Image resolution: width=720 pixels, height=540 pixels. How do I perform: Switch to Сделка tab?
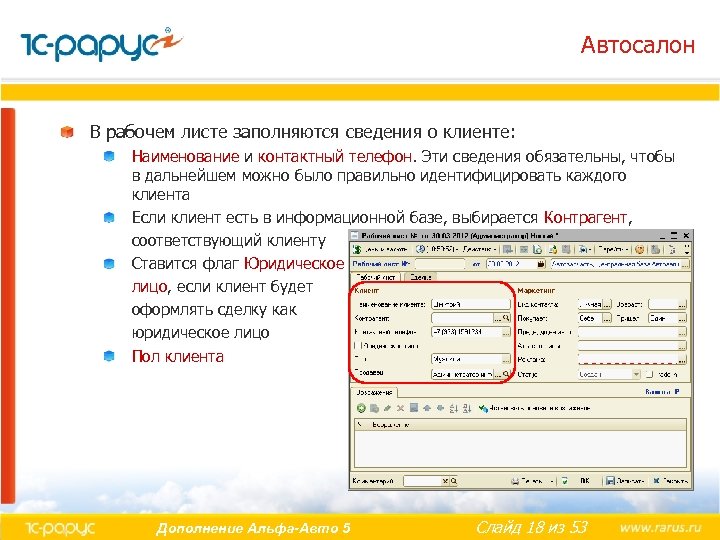click(x=421, y=277)
